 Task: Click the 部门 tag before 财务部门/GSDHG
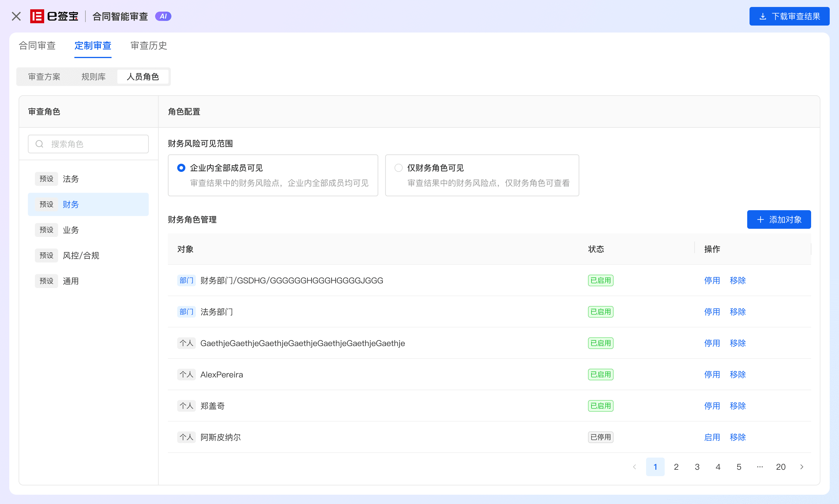tap(186, 280)
